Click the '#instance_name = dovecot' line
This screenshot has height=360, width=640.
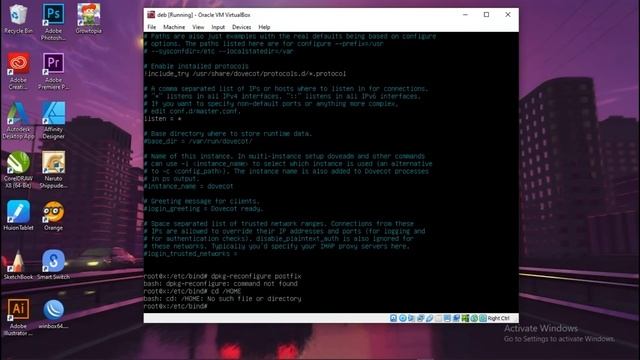pyautogui.click(x=189, y=186)
